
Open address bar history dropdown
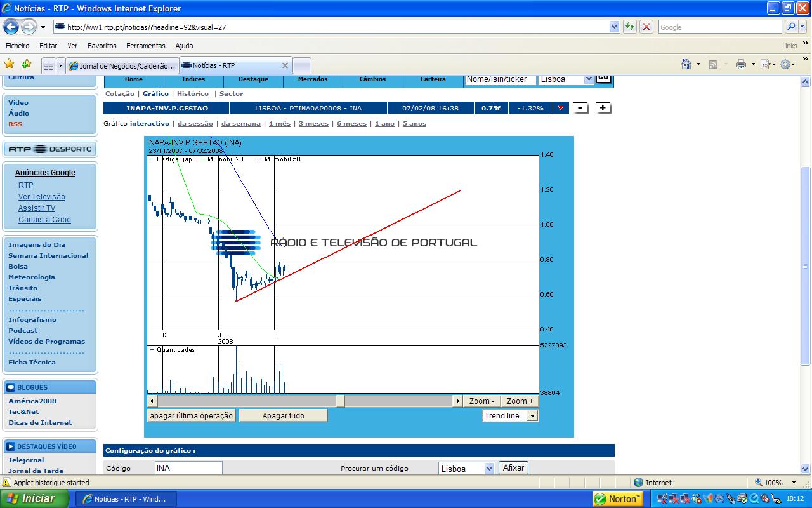613,27
